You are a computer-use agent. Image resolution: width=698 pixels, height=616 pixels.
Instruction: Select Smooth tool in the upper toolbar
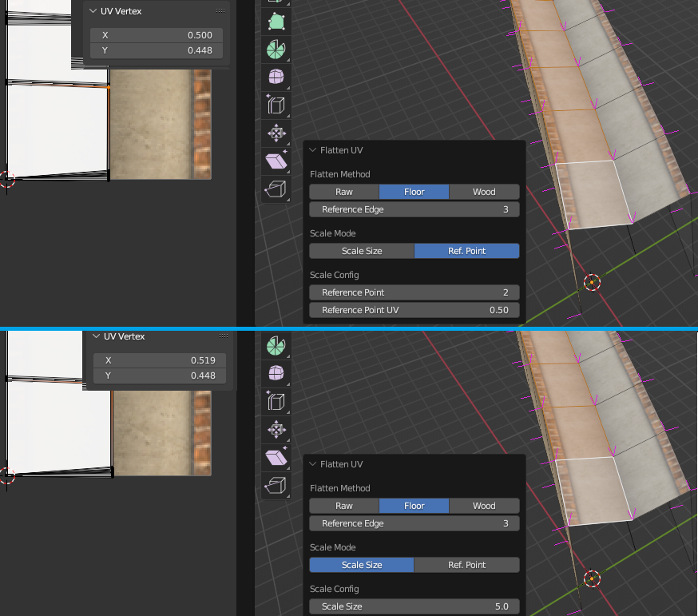pyautogui.click(x=276, y=77)
